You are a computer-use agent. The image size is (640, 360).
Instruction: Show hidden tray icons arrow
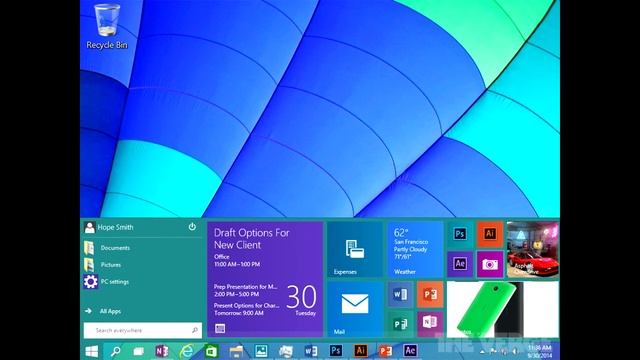tap(482, 351)
